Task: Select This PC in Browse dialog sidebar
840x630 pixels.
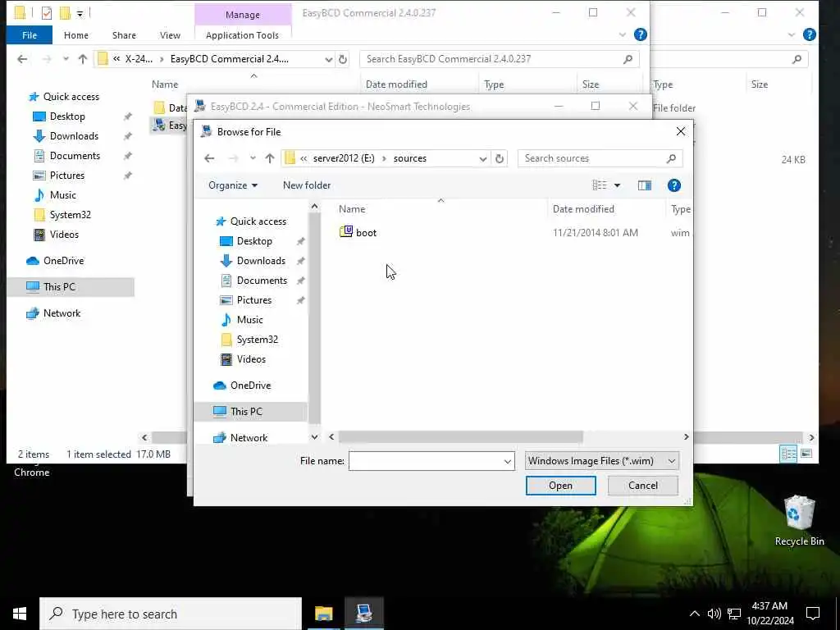Action: coord(246,412)
